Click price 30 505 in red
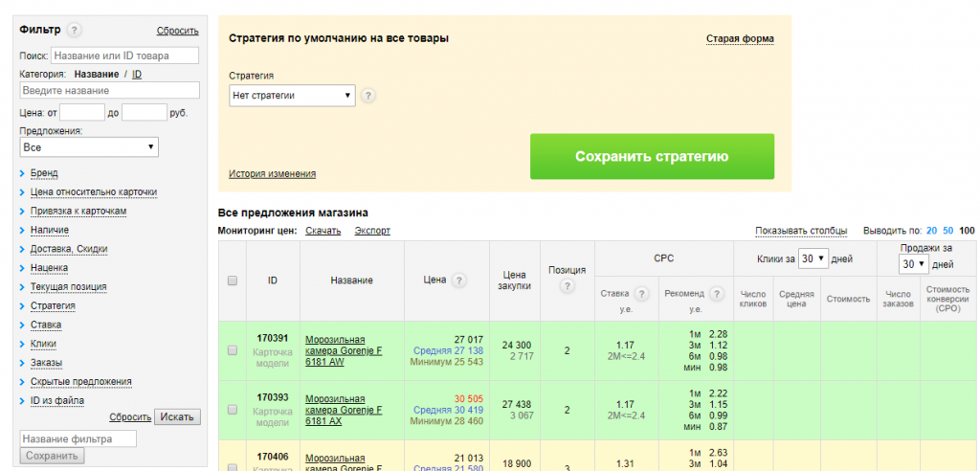980x471 pixels. [x=467, y=398]
